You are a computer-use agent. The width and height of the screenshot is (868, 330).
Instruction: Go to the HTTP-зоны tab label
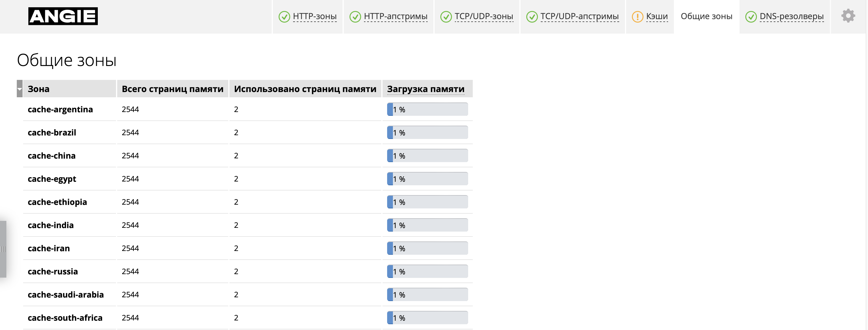click(x=315, y=16)
